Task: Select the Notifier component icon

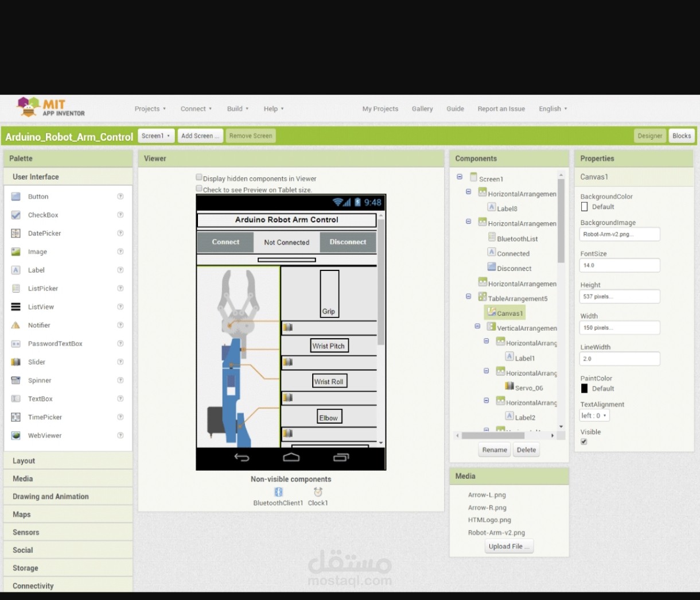Action: [x=16, y=325]
